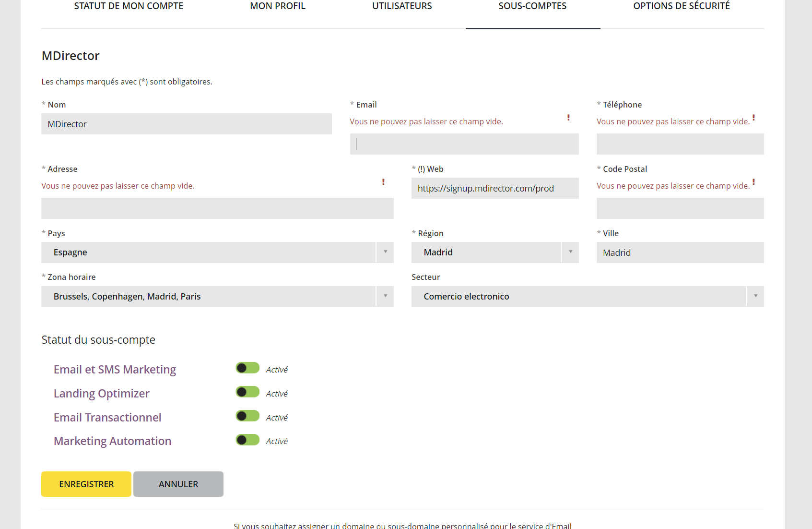Turn off the Marketing Automation switch
This screenshot has width=812, height=529.
click(247, 440)
